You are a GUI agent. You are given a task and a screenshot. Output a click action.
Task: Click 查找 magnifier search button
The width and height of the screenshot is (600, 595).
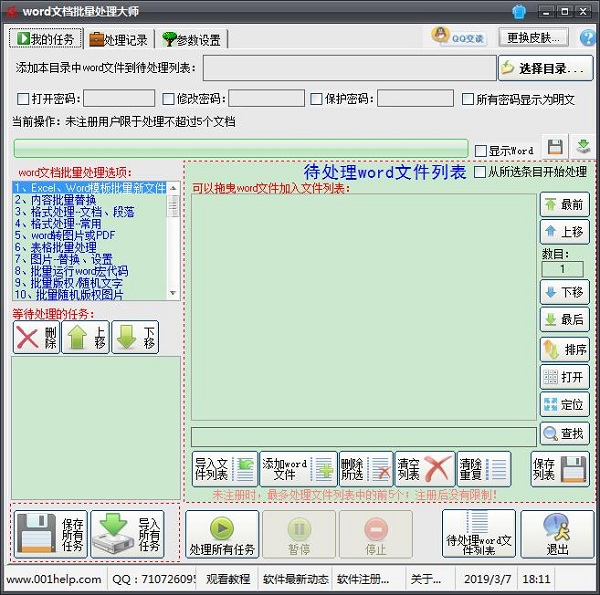[564, 434]
